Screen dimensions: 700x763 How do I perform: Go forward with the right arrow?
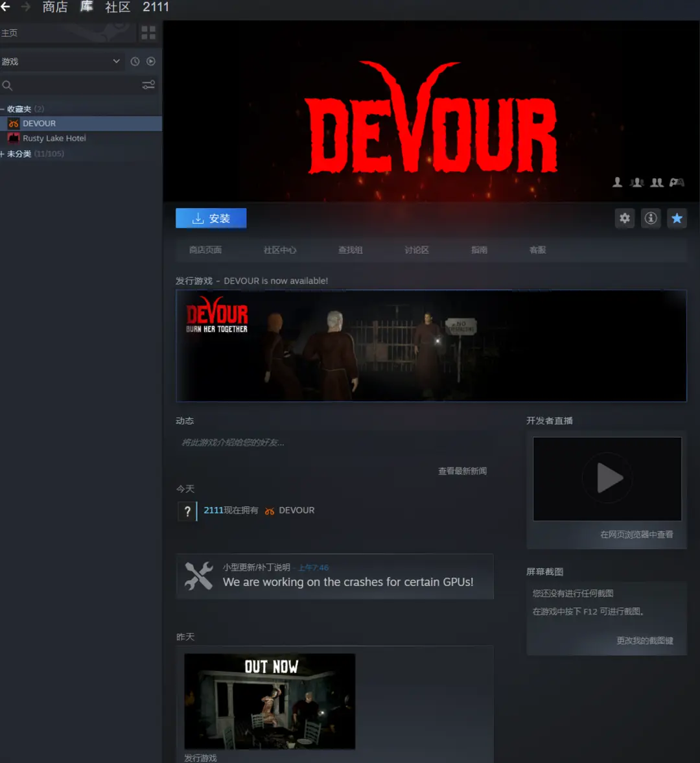[25, 6]
